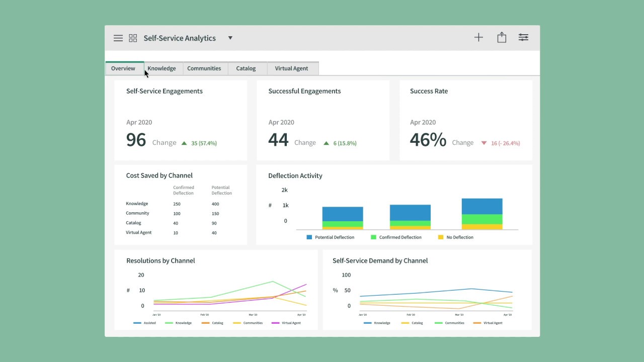Click the 96 engagements value

(x=136, y=140)
